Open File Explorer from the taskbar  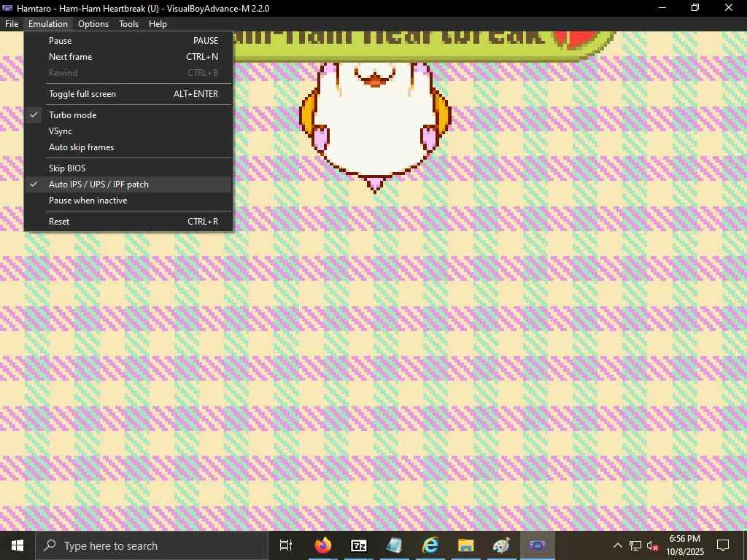[x=466, y=545]
